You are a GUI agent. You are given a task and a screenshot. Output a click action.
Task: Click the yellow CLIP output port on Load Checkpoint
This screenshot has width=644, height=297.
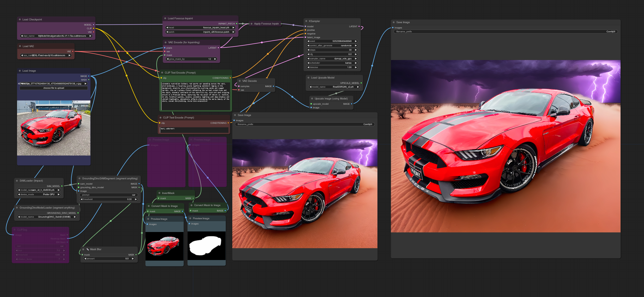tap(94, 28)
